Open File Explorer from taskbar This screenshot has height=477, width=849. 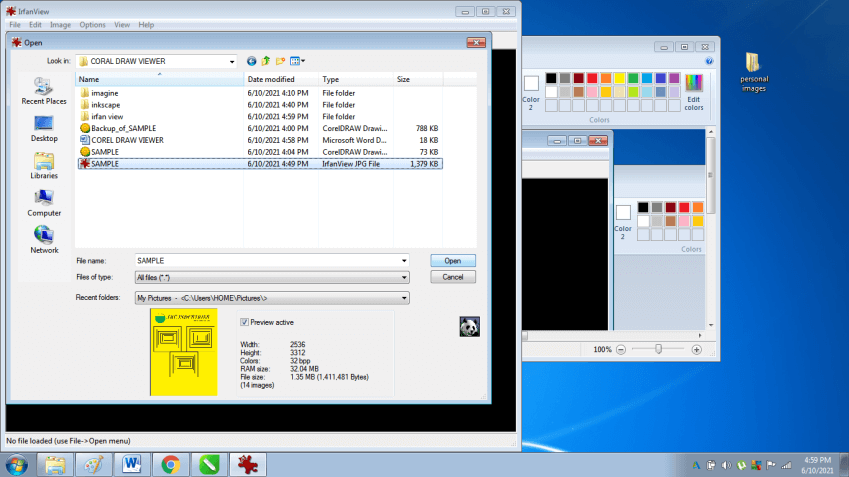pyautogui.click(x=55, y=465)
